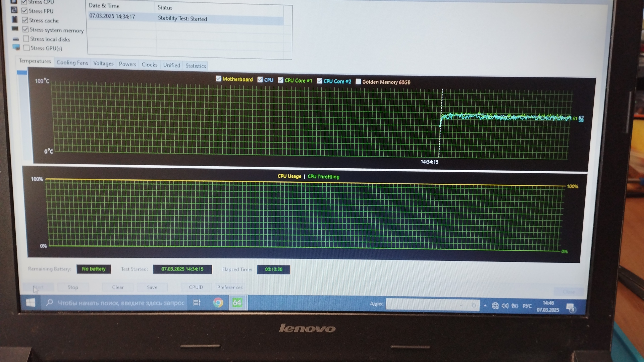Image resolution: width=644 pixels, height=362 pixels.
Task: Open the Preferences button
Action: point(230,287)
